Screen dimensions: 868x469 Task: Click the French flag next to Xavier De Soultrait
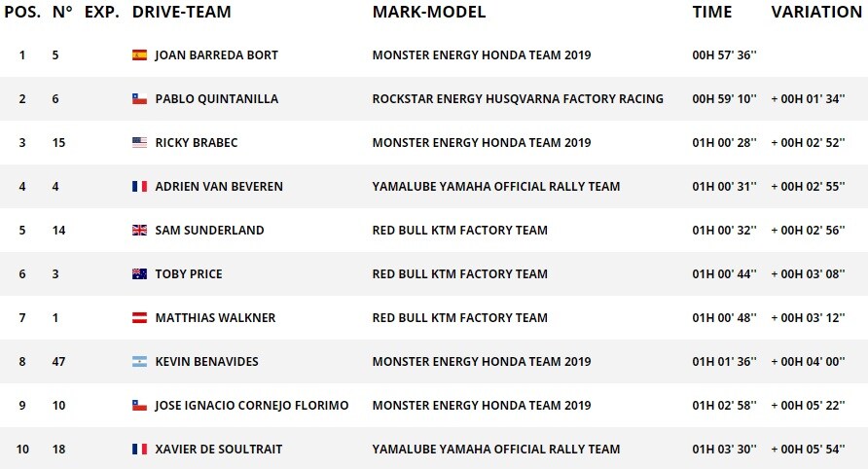[x=139, y=449]
